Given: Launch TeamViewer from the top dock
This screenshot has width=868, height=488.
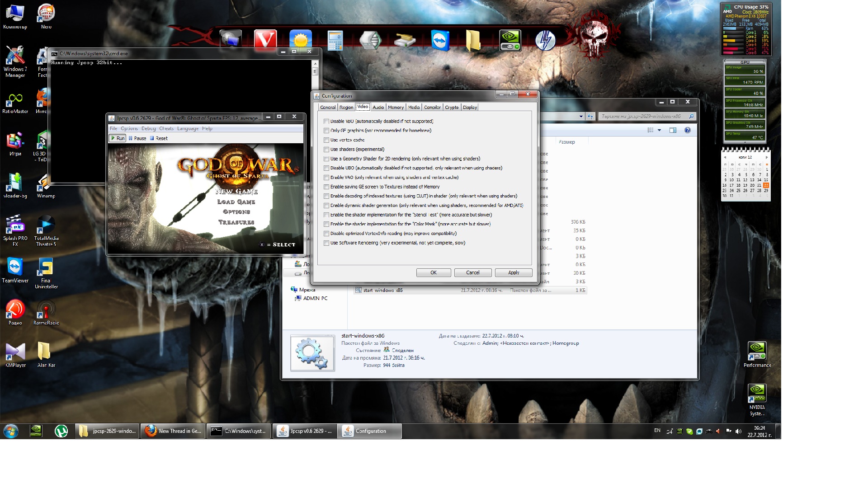Looking at the screenshot, I should (440, 41).
